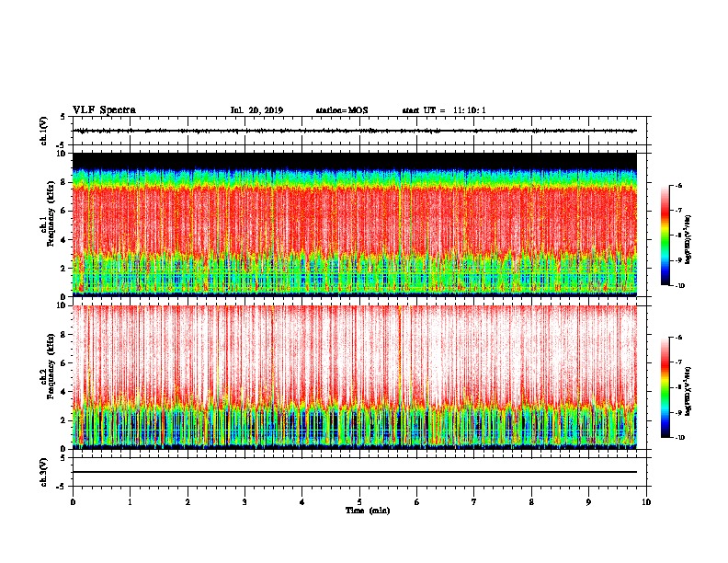The width and height of the screenshot is (728, 563).
Task: Click the ch.3(V) waveform axis label
Action: [43, 472]
